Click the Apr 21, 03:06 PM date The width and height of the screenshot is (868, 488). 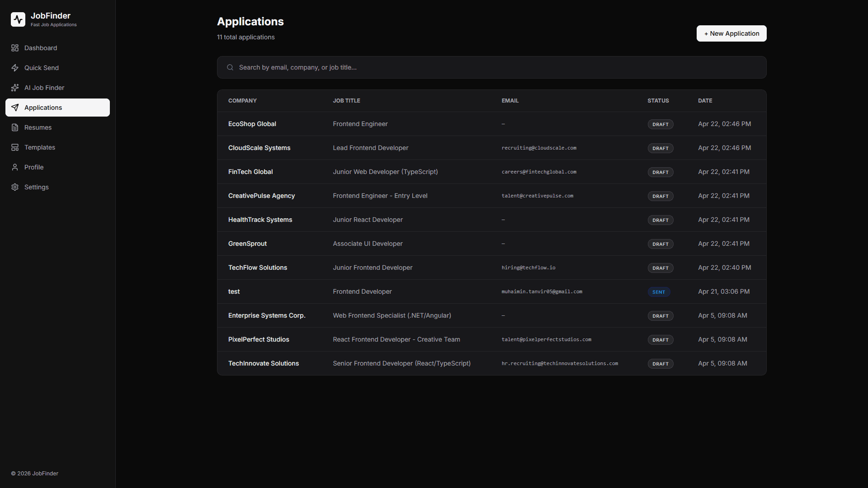pos(724,291)
